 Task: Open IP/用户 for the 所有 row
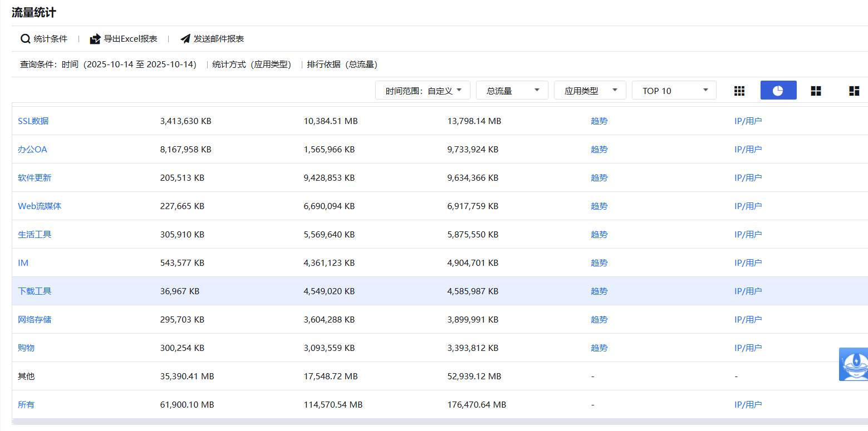(748, 404)
